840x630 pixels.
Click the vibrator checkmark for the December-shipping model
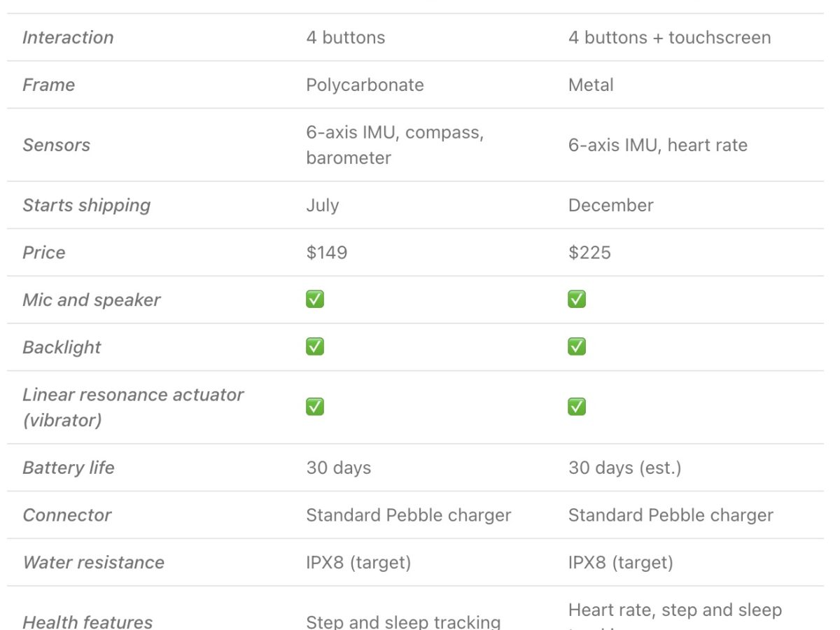pos(577,407)
